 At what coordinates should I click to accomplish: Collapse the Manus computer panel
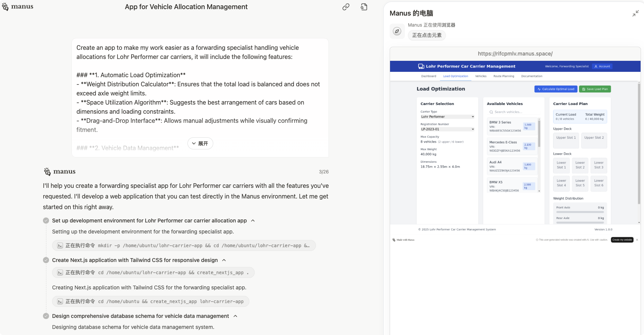[x=635, y=14]
